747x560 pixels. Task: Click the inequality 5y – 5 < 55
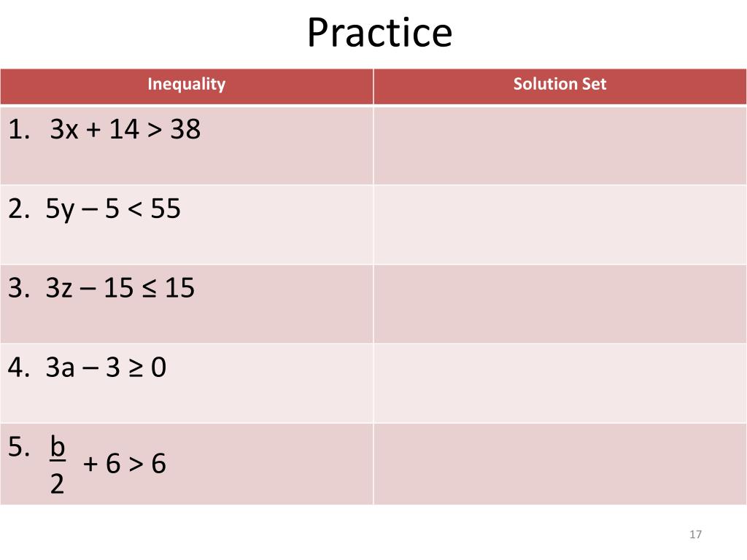tap(113, 210)
